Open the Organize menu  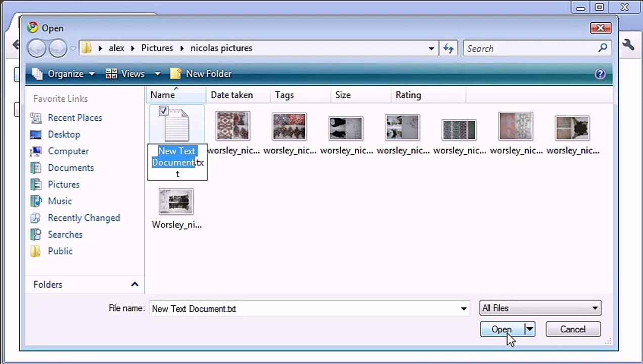coord(64,74)
